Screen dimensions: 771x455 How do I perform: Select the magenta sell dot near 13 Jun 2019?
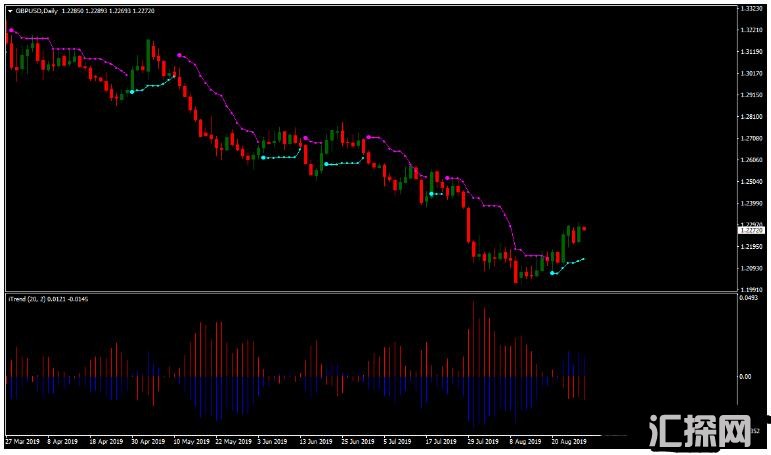click(x=306, y=138)
